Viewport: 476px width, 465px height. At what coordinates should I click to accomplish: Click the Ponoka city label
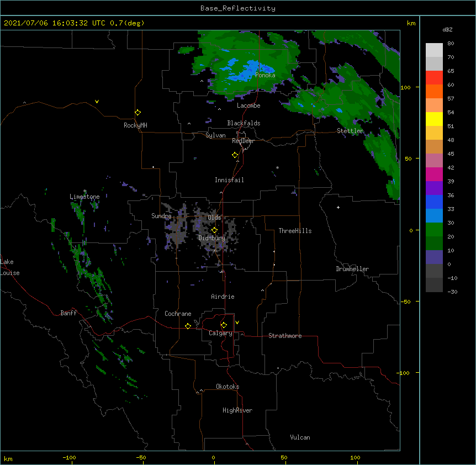click(x=265, y=75)
